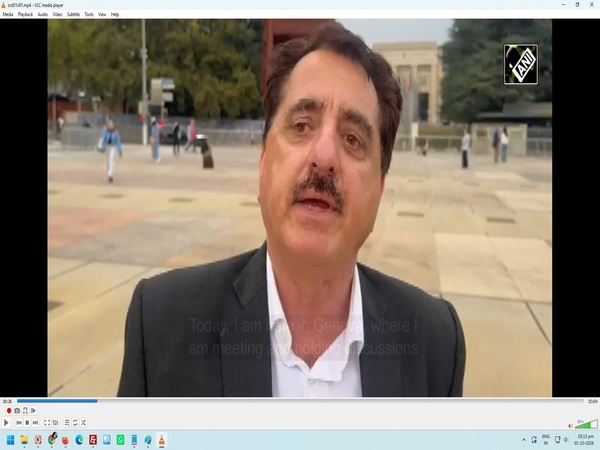
Task: Open the Subtitle menu
Action: [73, 14]
